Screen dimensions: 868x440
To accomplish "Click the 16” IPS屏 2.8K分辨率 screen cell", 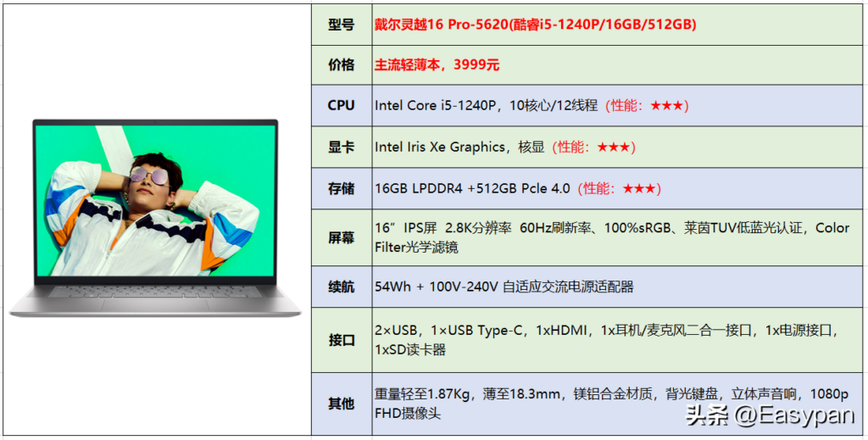I will pos(617,238).
